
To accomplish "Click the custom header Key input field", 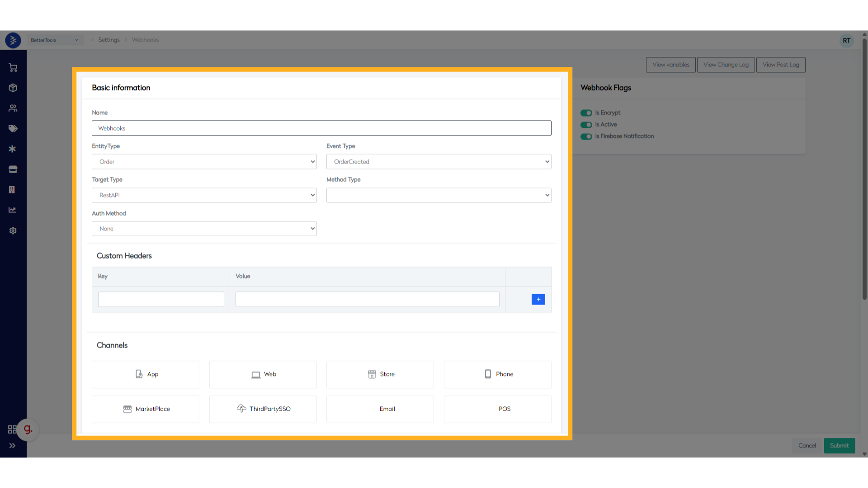I will (x=160, y=299).
